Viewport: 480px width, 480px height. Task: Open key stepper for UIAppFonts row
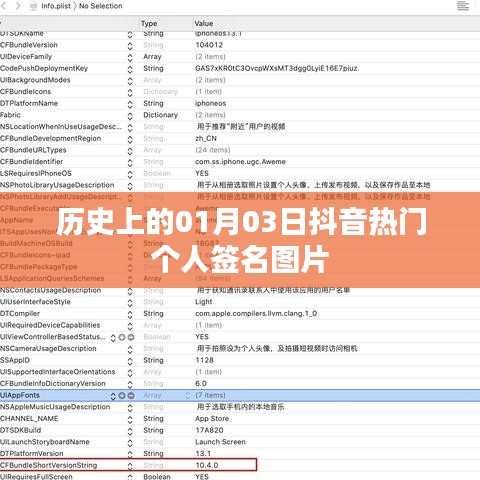tap(113, 396)
